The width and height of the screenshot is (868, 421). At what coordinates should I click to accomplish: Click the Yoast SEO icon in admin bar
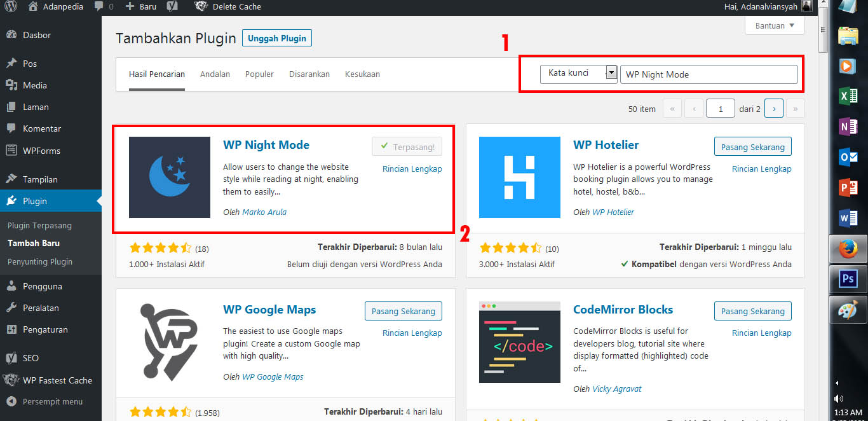(x=172, y=6)
